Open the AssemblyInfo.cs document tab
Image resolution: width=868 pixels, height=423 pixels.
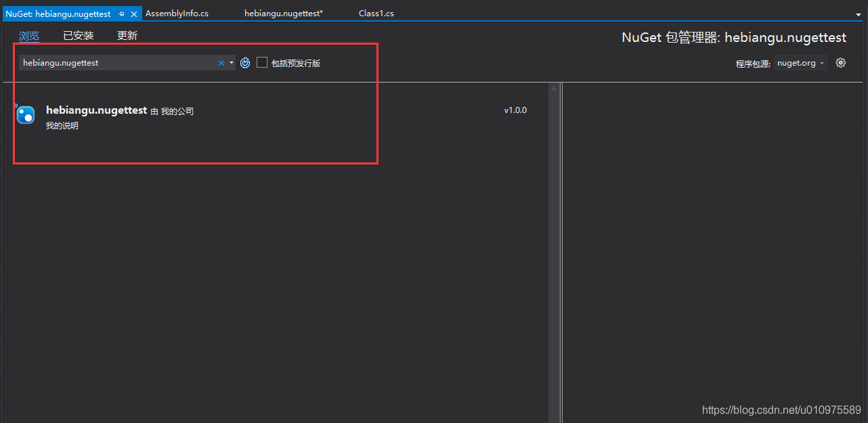177,14
